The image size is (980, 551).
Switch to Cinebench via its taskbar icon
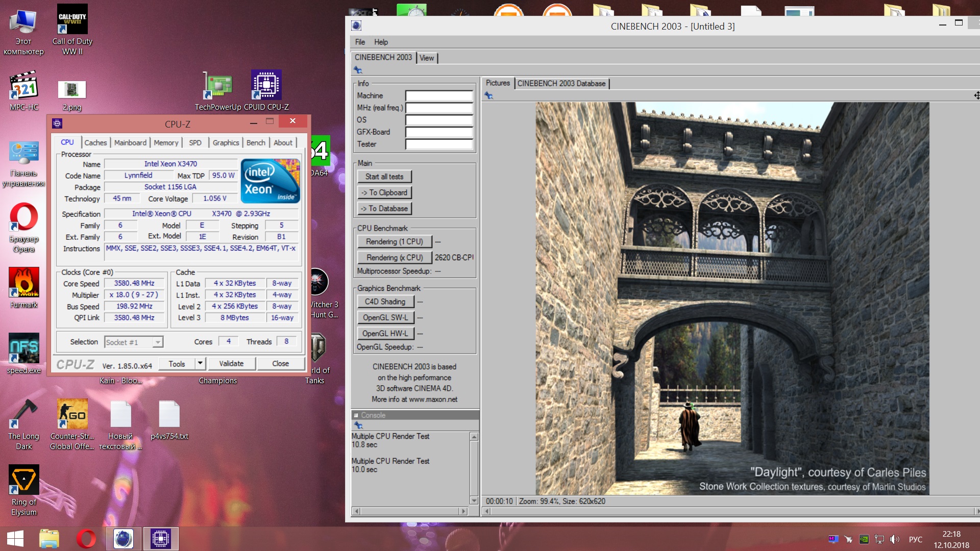123,539
